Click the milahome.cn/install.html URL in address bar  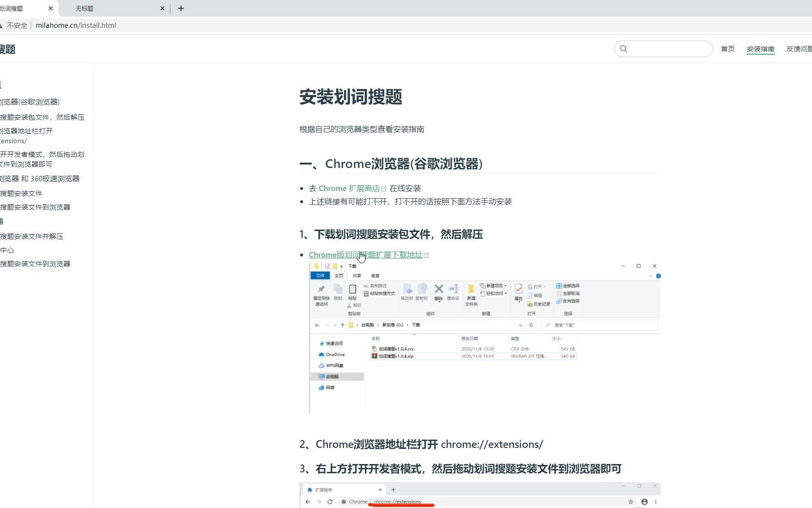click(76, 25)
